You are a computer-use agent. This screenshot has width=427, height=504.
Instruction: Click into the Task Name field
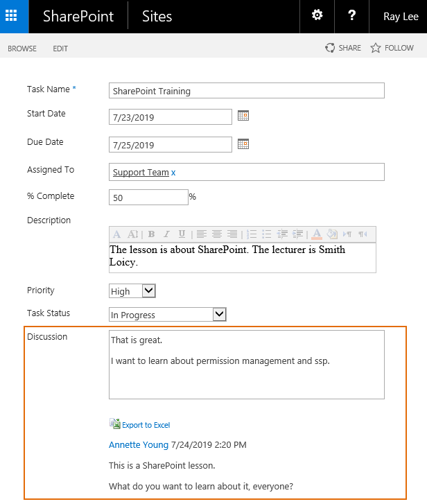click(246, 91)
